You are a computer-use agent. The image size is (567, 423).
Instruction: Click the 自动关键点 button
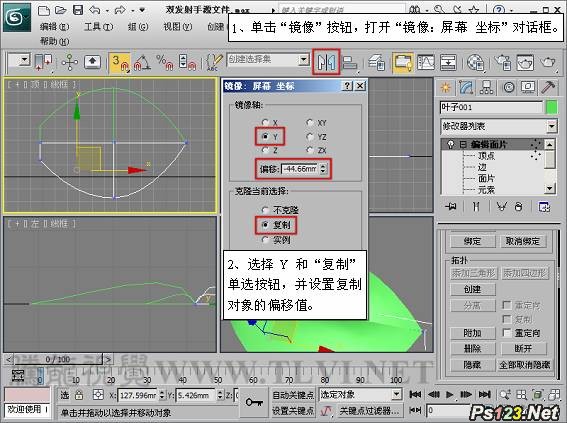pyautogui.click(x=293, y=395)
